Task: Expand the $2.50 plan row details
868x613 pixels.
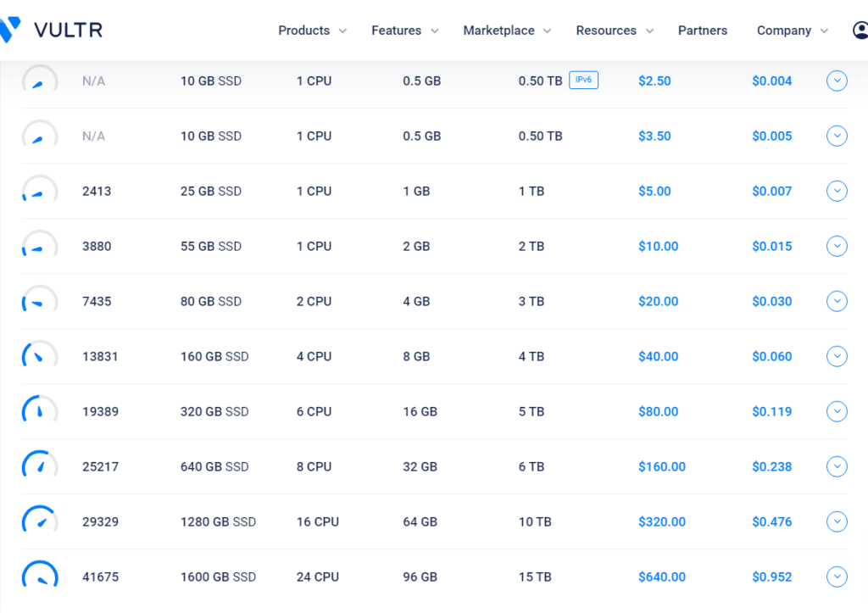Action: (837, 81)
